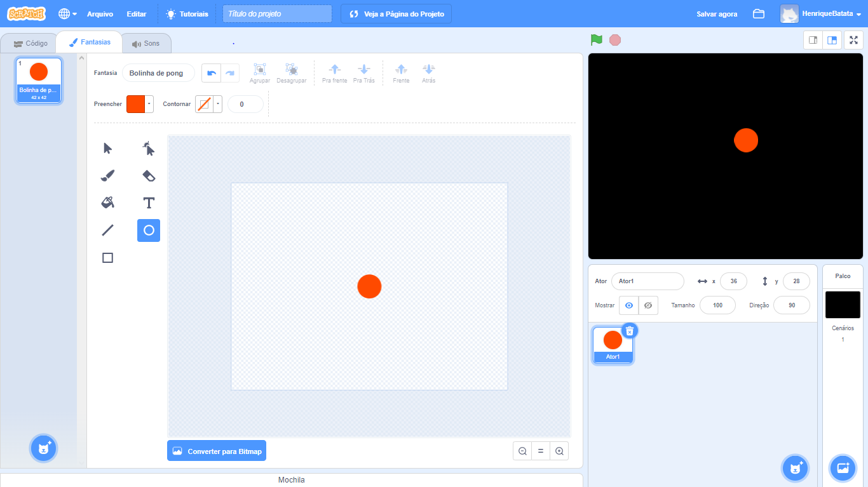Open Tutoriais
Viewport: 868px width, 487px height.
click(187, 13)
